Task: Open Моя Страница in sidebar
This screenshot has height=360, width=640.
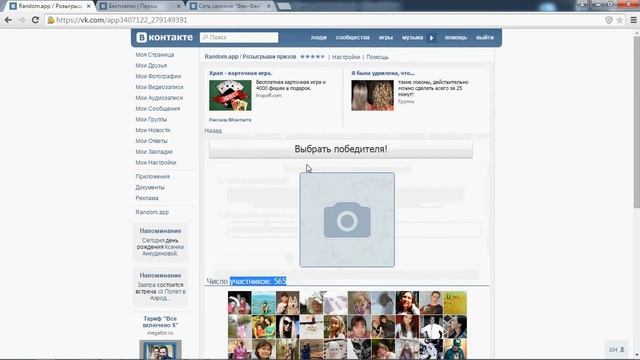Action: click(155, 55)
